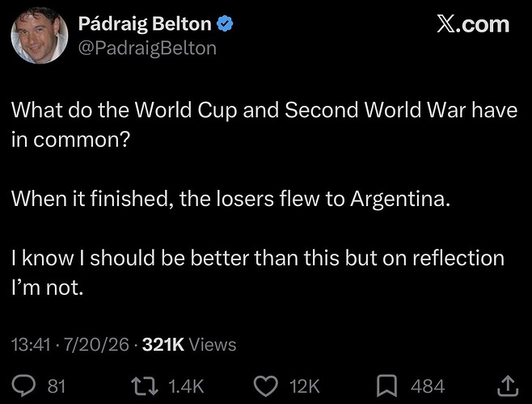The image size is (532, 404).
Task: Open the share upload arrow icon
Action: (508, 386)
